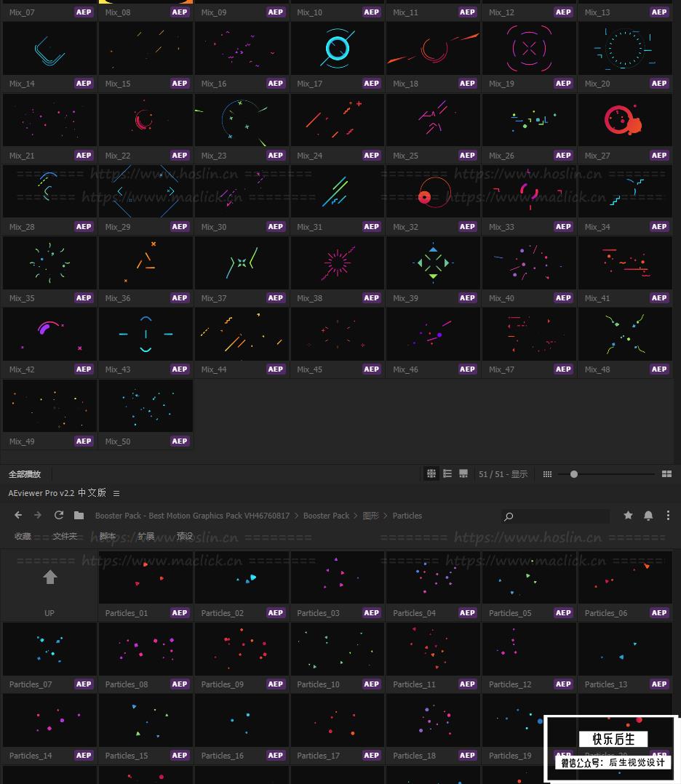
Task: Click the AEP badge on Particles_16
Action: tap(275, 756)
